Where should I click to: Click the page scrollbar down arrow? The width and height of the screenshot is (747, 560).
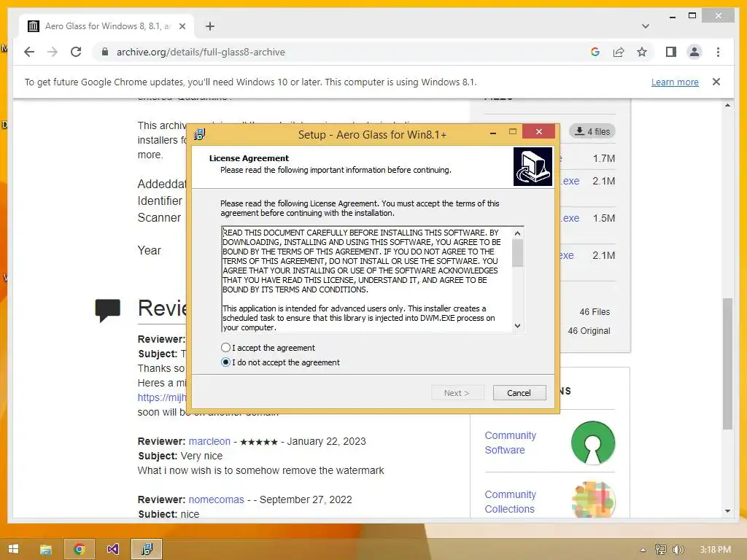[x=727, y=511]
